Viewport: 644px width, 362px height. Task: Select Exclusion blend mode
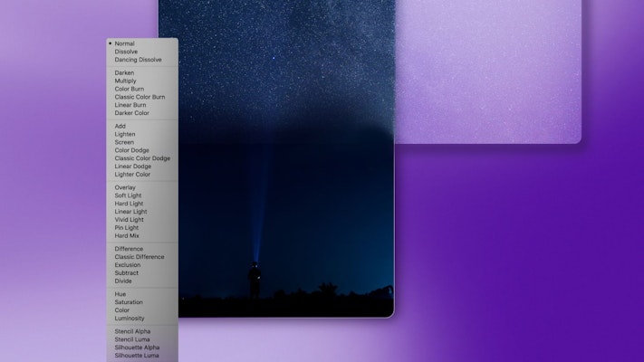128,264
